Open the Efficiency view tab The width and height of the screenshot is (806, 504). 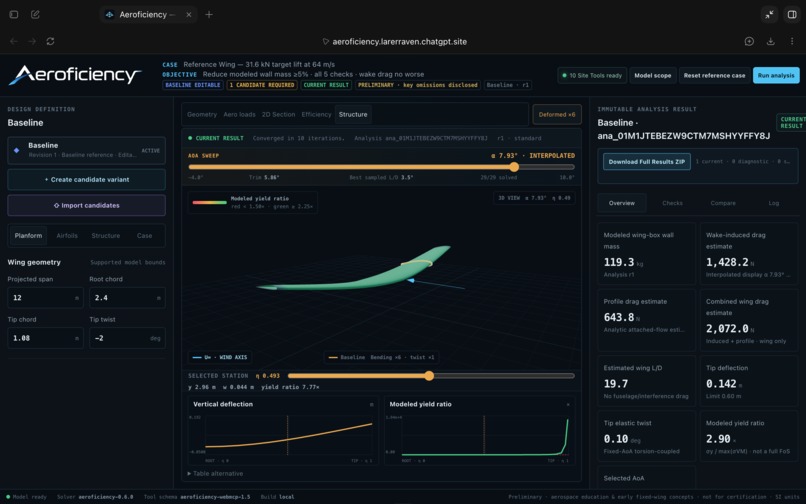click(x=316, y=114)
